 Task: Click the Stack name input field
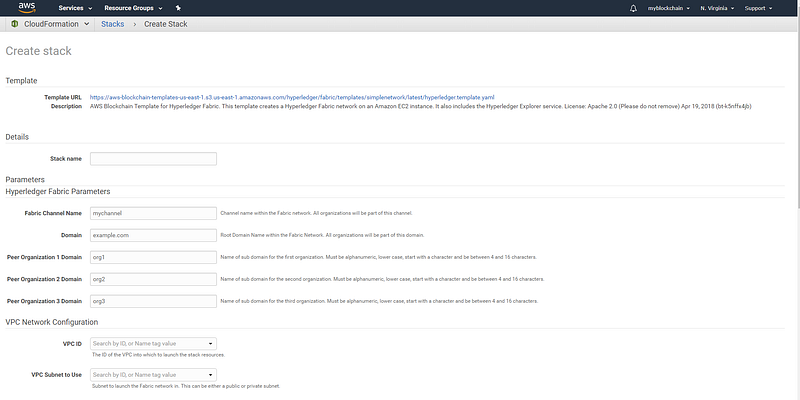pos(154,159)
